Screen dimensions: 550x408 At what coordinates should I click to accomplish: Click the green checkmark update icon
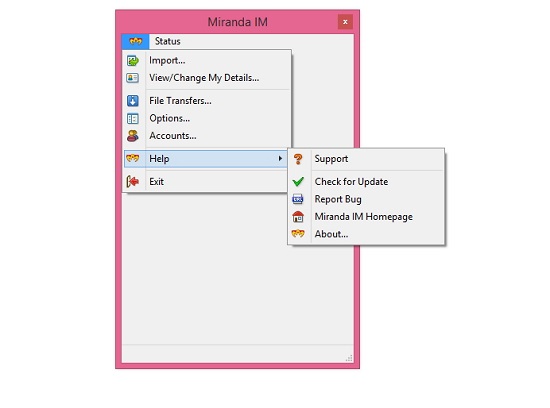click(x=298, y=181)
